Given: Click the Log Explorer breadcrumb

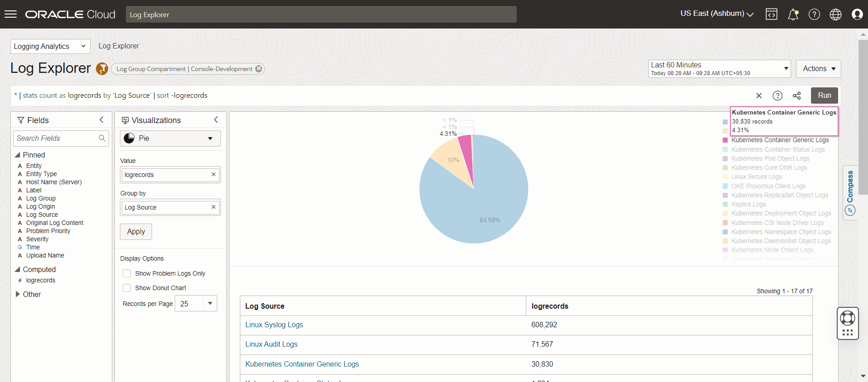Looking at the screenshot, I should click(119, 46).
